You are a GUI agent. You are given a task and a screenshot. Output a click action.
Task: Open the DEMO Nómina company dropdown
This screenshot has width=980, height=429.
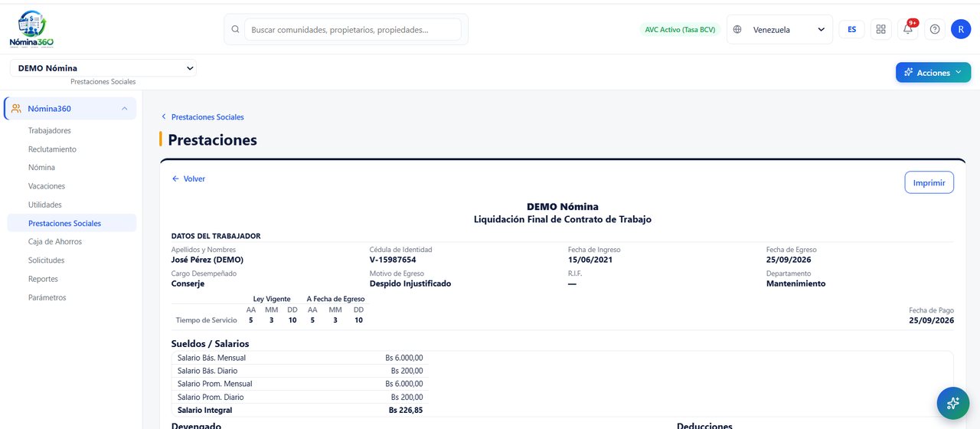(103, 68)
